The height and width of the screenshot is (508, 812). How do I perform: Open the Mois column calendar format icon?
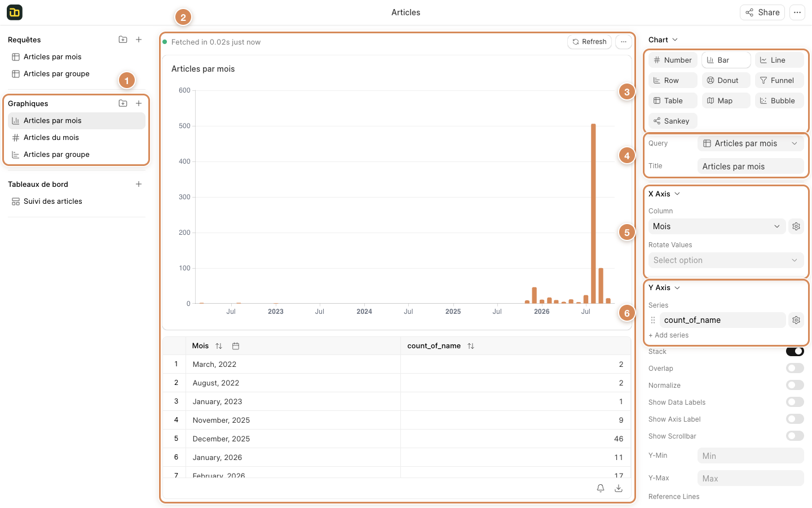tap(236, 346)
